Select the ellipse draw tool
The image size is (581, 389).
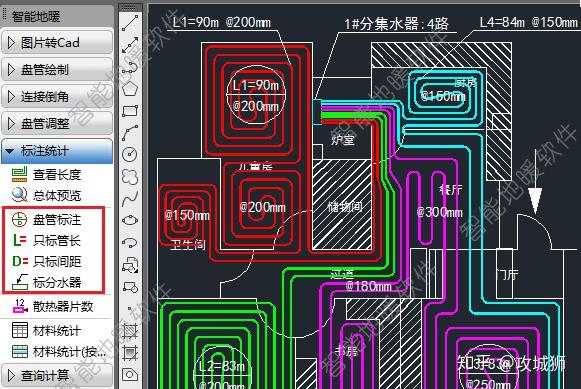(x=130, y=220)
